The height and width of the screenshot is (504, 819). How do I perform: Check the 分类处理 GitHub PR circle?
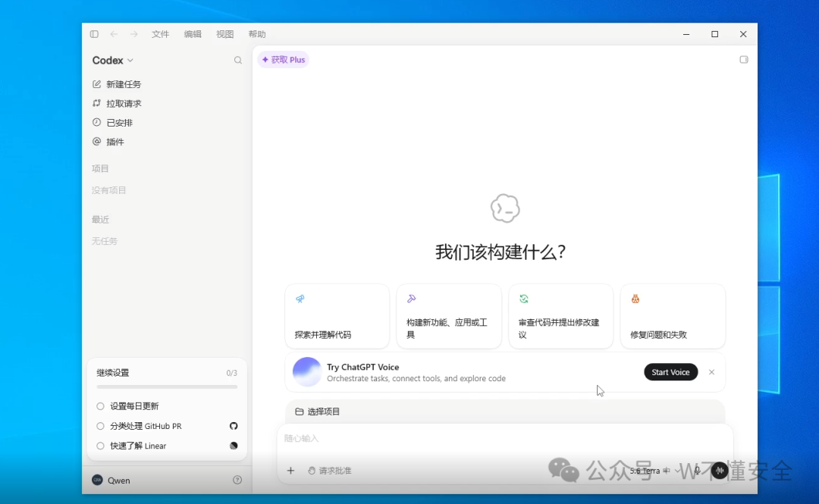100,426
